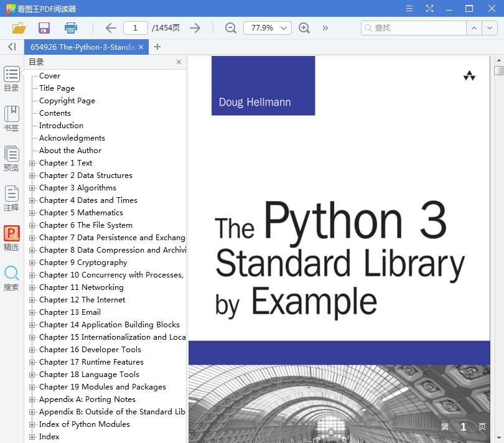The image size is (504, 443).
Task: Zoom in on the page
Action: click(304, 28)
